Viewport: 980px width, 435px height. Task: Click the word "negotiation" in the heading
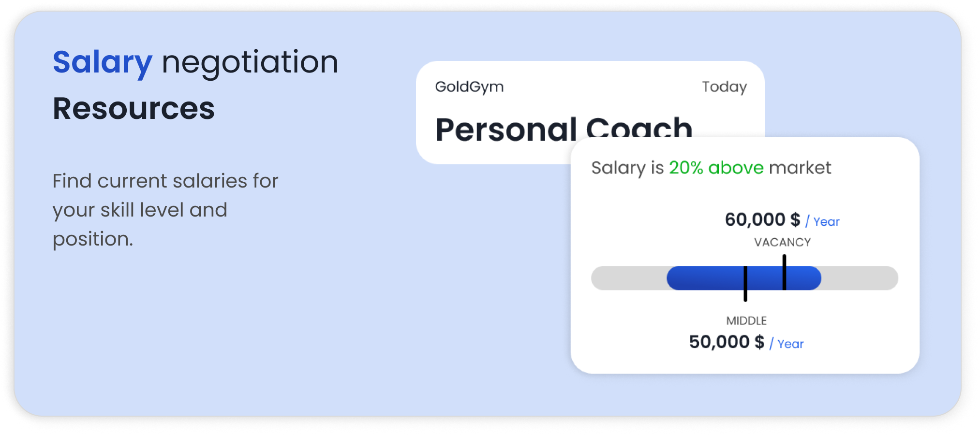(250, 63)
